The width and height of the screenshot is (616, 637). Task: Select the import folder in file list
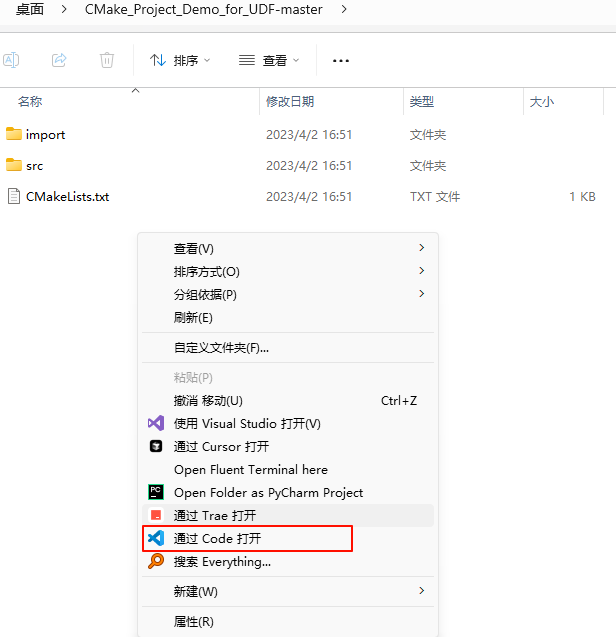point(45,135)
